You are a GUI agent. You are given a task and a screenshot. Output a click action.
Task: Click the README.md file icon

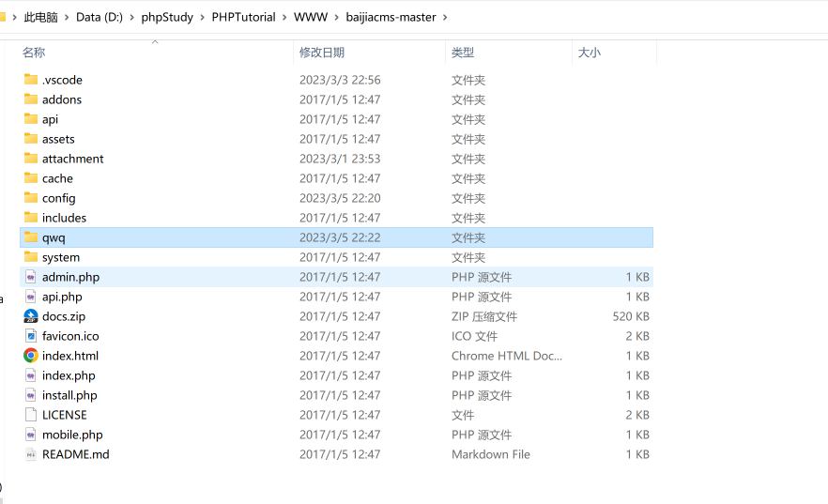31,454
